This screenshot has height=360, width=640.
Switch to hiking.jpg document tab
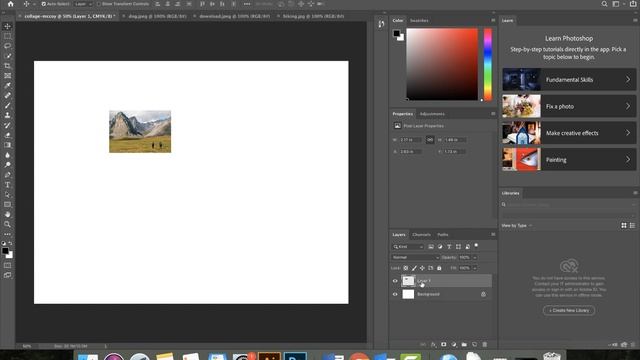(x=313, y=16)
